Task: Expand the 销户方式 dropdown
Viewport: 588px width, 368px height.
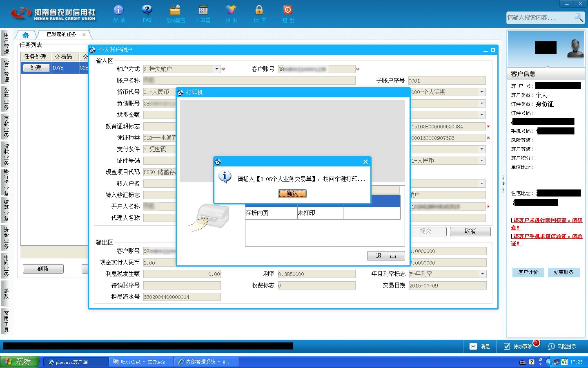Action: click(x=217, y=69)
